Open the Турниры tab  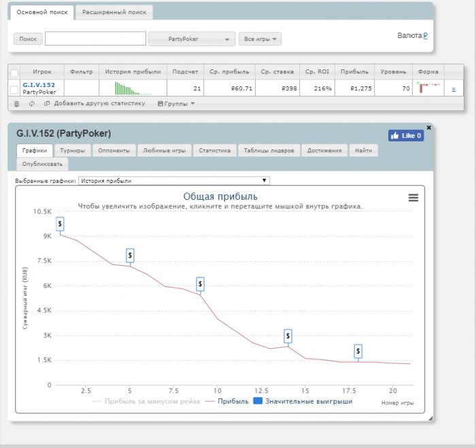(x=72, y=150)
